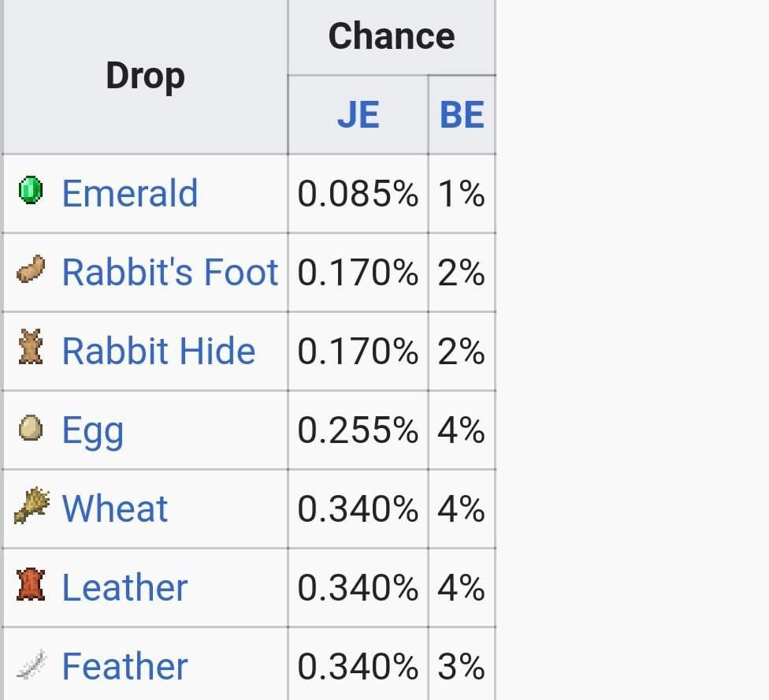This screenshot has height=700, width=769.
Task: Click the Feather 3% BE chance cell
Action: click(x=462, y=667)
